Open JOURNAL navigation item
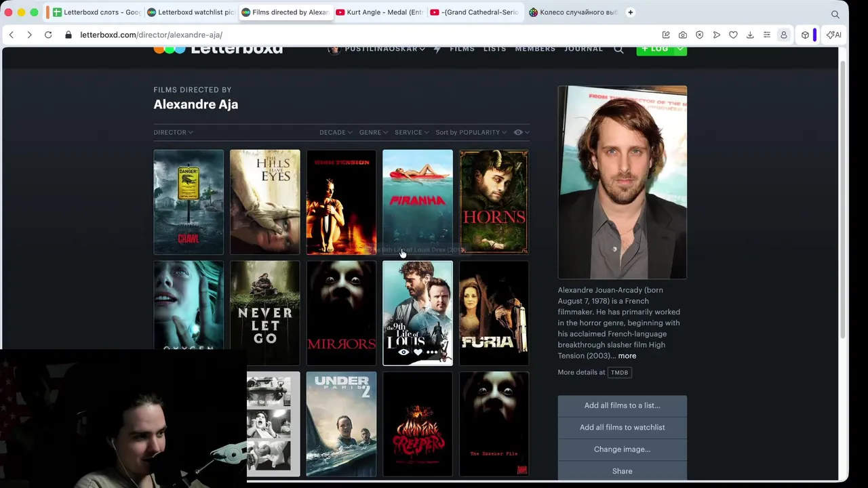The height and width of the screenshot is (488, 868). point(583,49)
